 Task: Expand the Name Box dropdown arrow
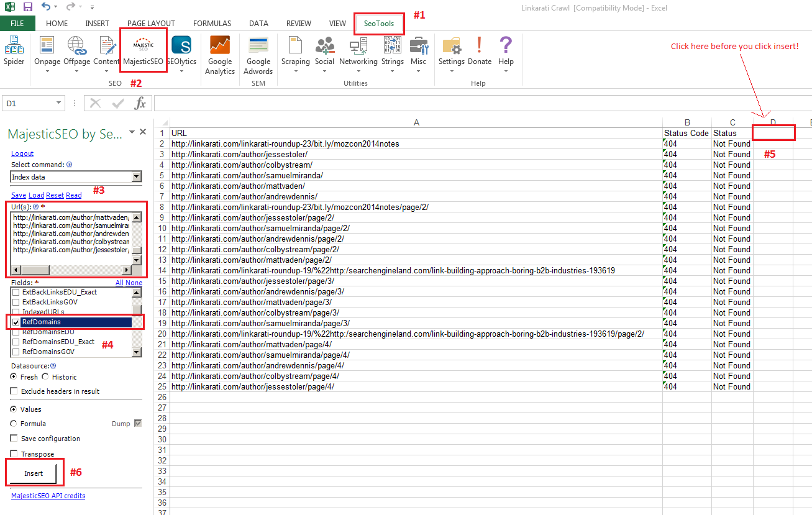click(x=59, y=103)
